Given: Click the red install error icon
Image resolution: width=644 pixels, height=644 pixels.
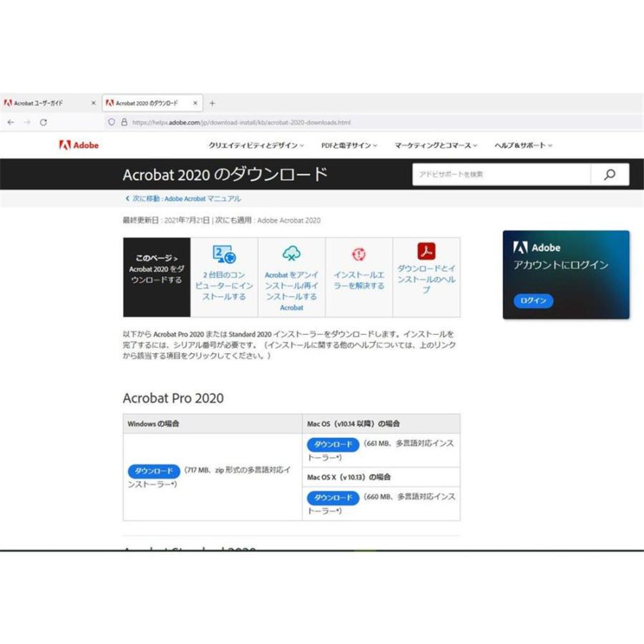Looking at the screenshot, I should (359, 254).
